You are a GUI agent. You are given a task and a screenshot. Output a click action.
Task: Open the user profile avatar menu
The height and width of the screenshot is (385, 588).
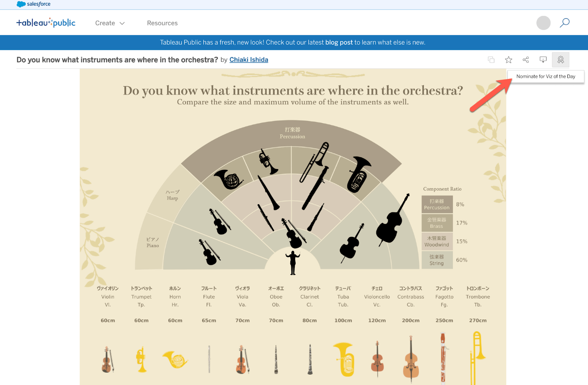[544, 23]
